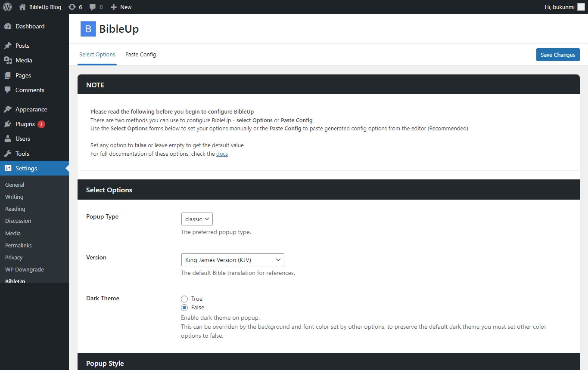588x370 pixels.
Task: Click the Dashboard gauge icon
Action: 8,26
